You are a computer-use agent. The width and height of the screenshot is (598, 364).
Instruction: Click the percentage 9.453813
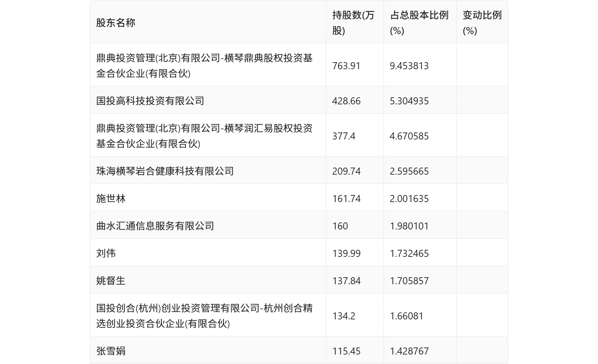tap(409, 66)
